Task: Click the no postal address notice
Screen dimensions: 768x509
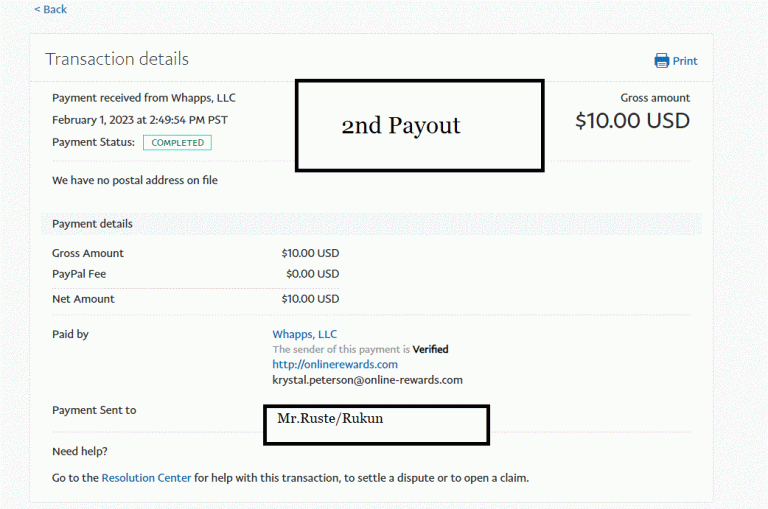Action: pos(135,180)
